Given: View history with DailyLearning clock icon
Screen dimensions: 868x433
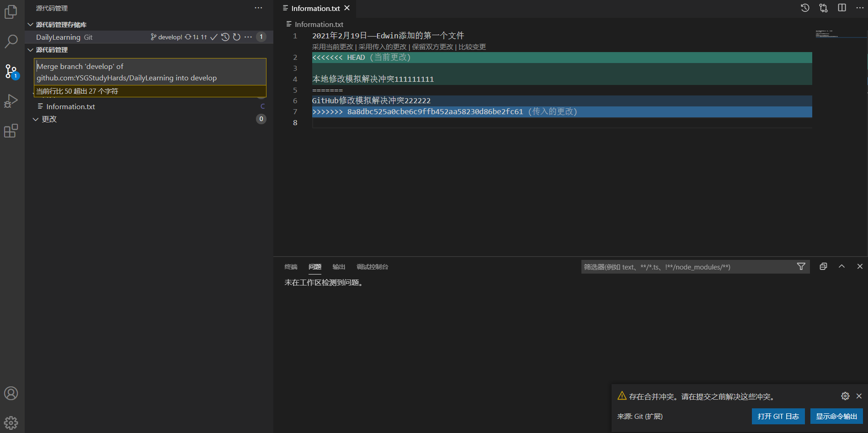Looking at the screenshot, I should point(225,37).
